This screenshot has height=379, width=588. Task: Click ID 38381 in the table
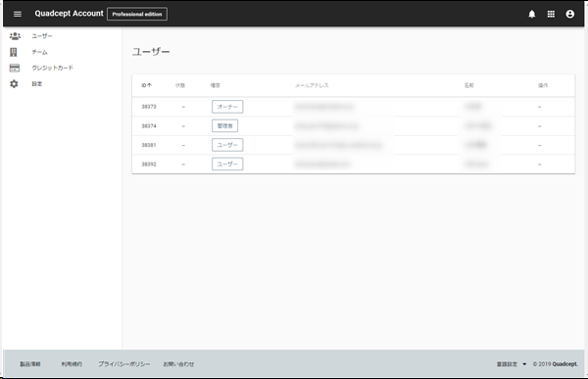pos(149,145)
